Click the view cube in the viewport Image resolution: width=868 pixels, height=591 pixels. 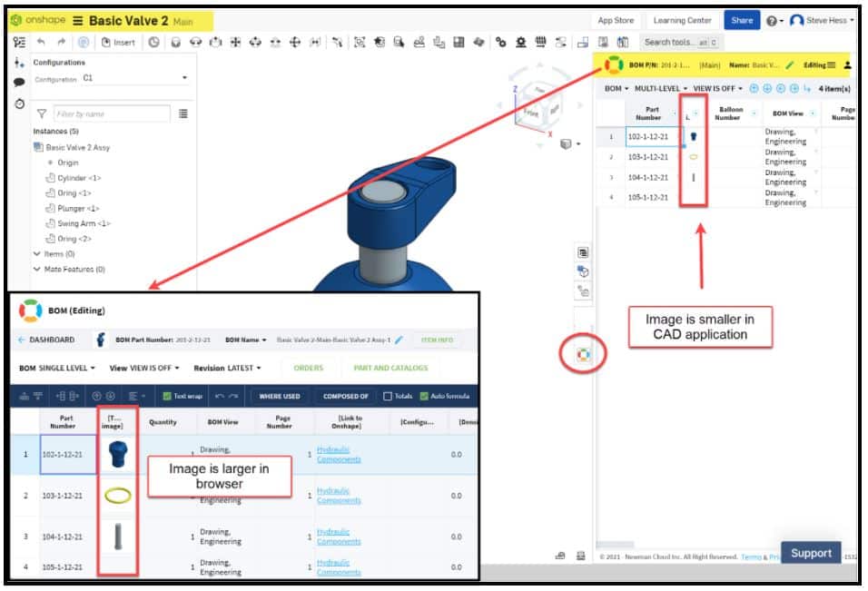538,106
